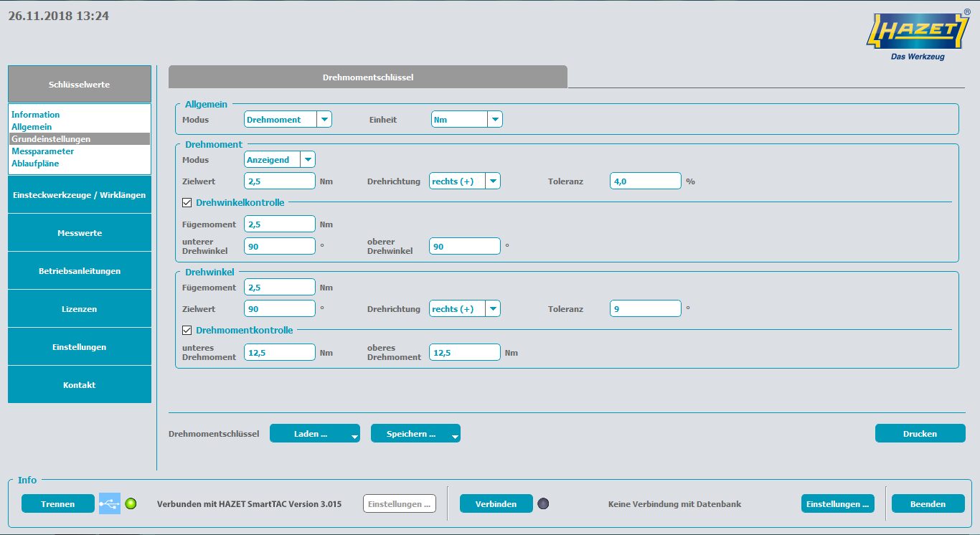Expand the Anzeigend mode dropdown
Image resolution: width=980 pixels, height=535 pixels.
click(x=280, y=159)
